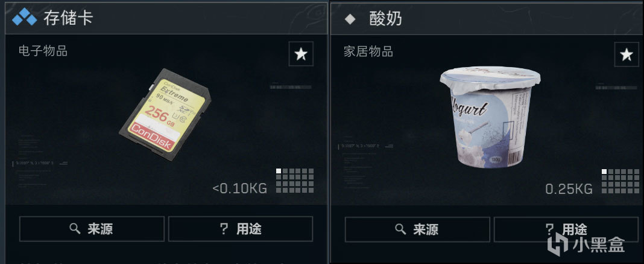Click the magnifier icon in left 来源
Image resolution: width=644 pixels, height=264 pixels.
[75, 228]
